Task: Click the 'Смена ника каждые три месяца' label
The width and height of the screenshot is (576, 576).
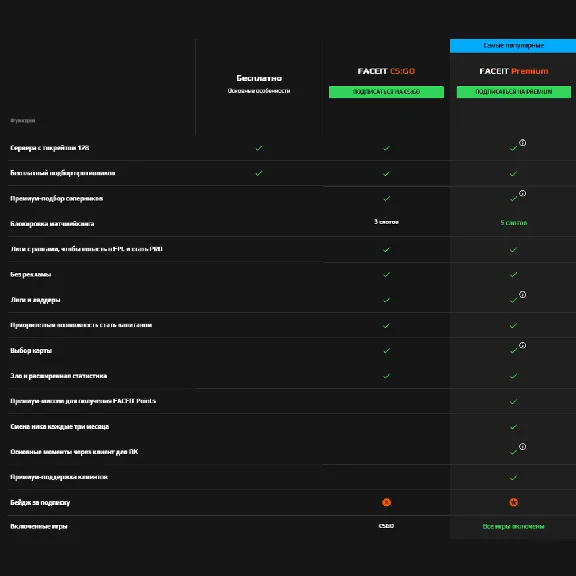Action: click(x=60, y=426)
